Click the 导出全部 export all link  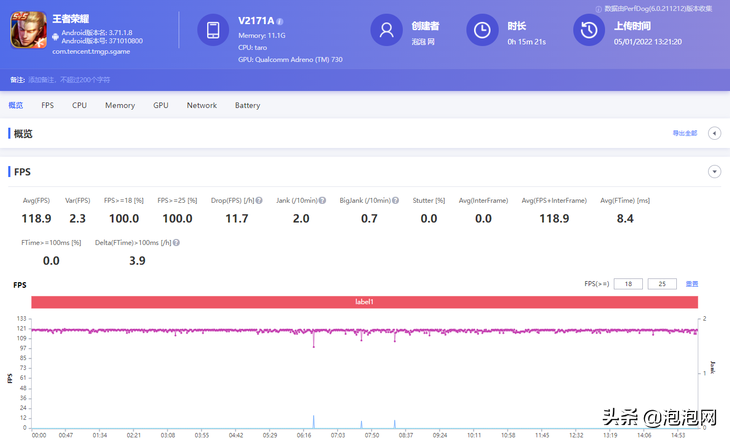tap(684, 133)
